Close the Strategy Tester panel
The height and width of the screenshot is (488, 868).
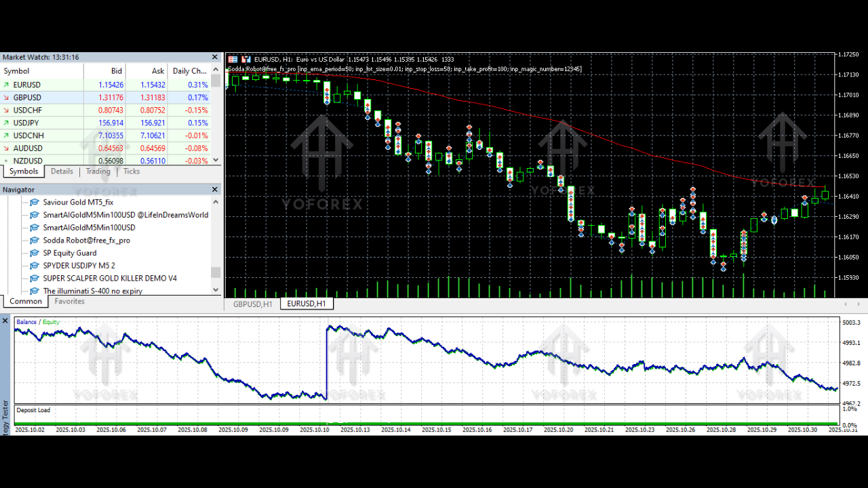[x=5, y=321]
